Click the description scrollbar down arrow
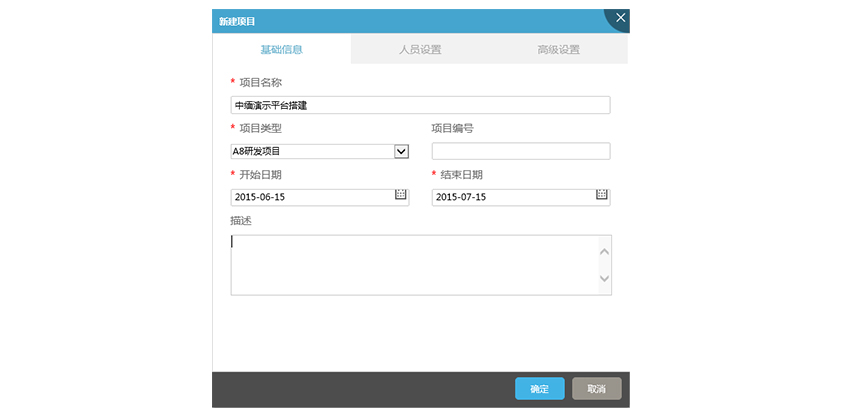 (605, 278)
